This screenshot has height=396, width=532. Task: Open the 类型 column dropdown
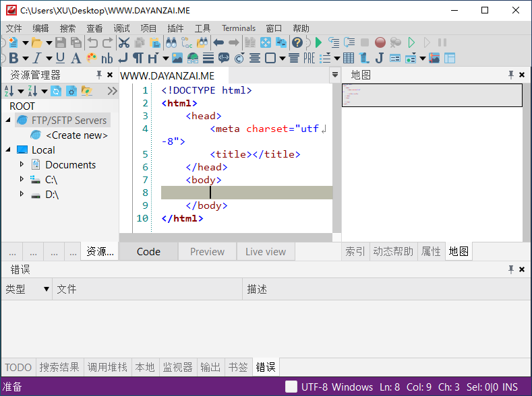pyautogui.click(x=46, y=289)
